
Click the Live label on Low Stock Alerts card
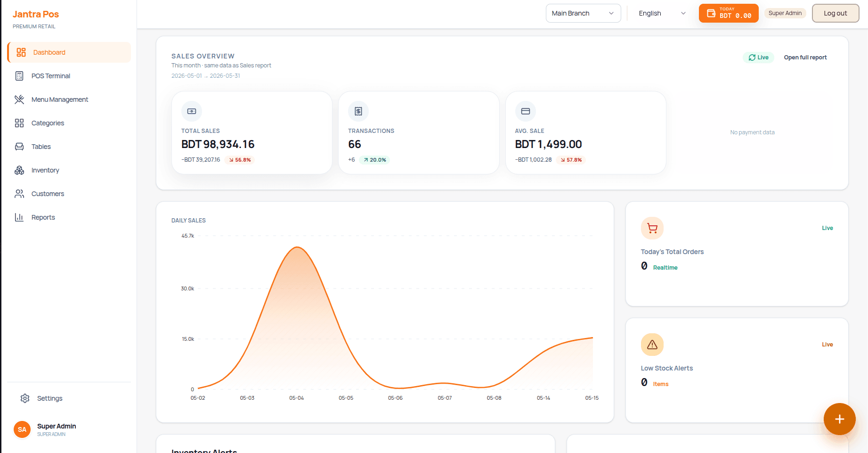pyautogui.click(x=827, y=345)
